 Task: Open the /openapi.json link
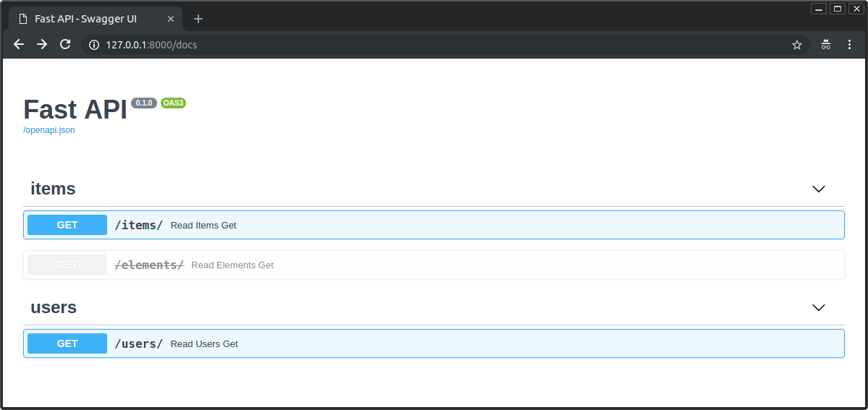tap(49, 130)
